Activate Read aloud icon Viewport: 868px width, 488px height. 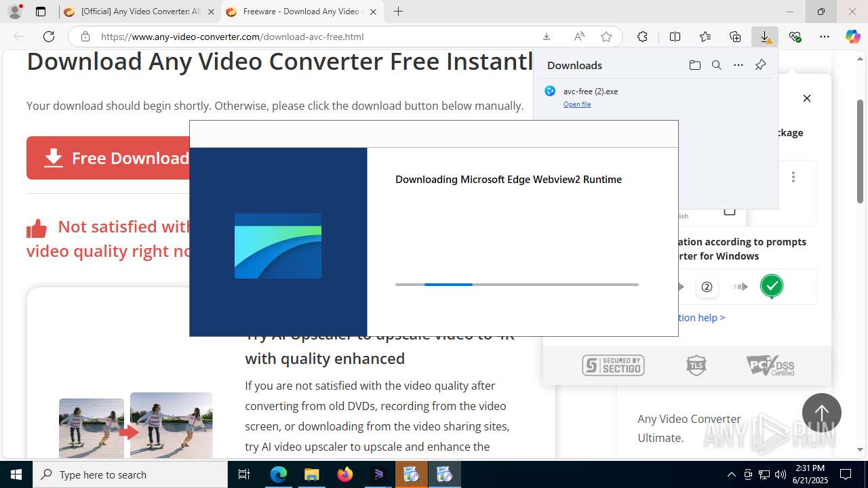[579, 37]
